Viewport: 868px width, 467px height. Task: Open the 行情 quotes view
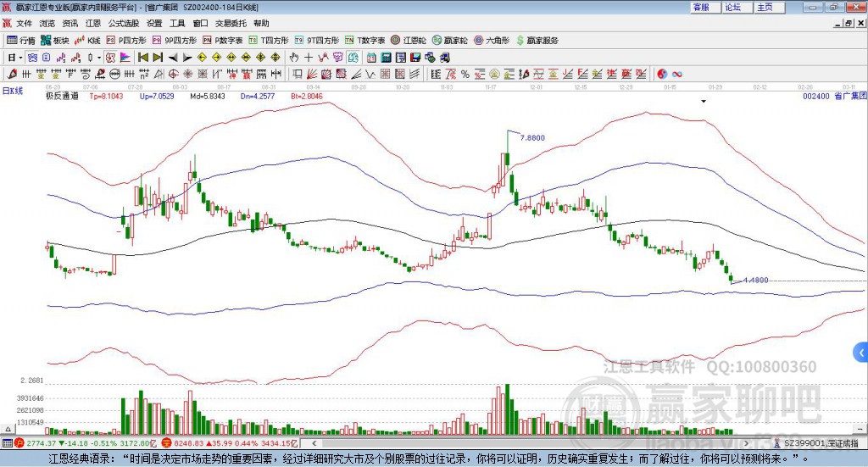tap(21, 41)
